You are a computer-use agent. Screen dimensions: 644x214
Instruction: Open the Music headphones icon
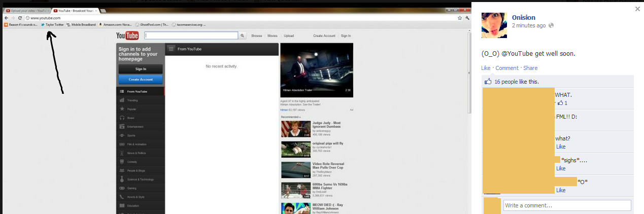[122, 118]
